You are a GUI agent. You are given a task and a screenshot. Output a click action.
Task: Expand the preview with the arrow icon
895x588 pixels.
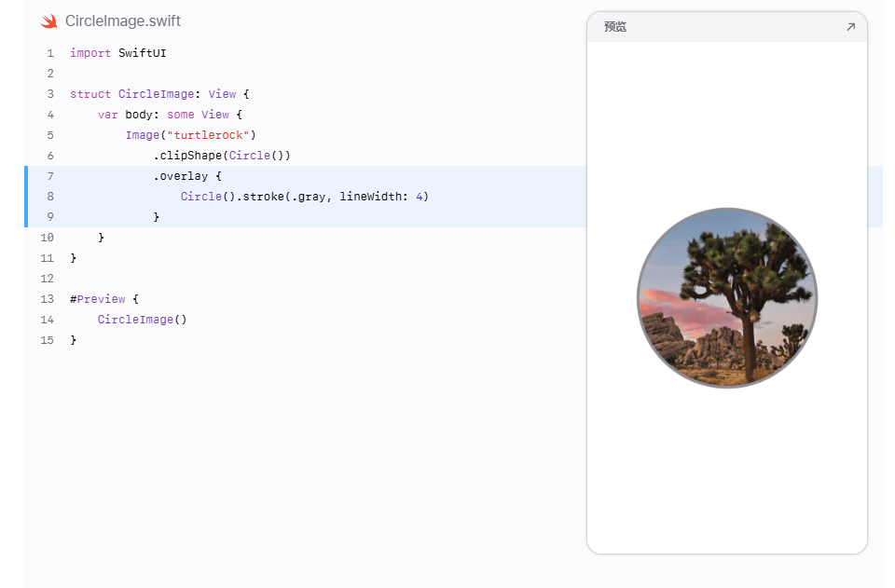850,27
